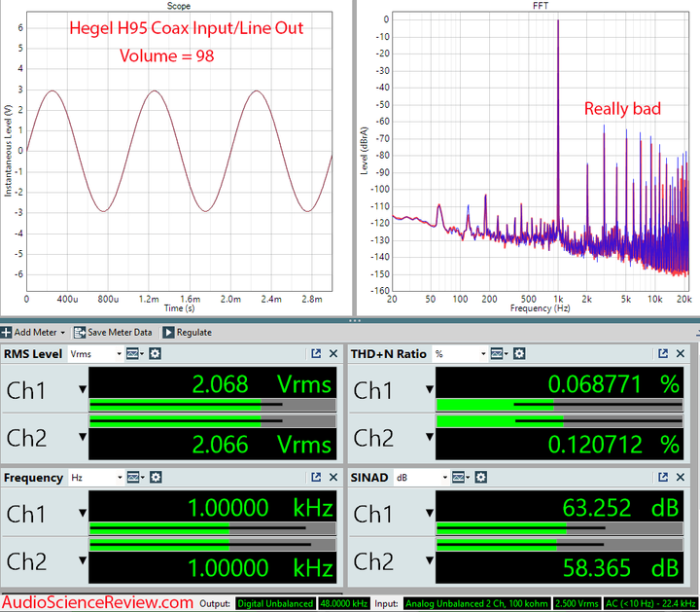The width and height of the screenshot is (700, 612).
Task: Expand SINAD Ch1 dropdown arrow
Action: point(430,514)
